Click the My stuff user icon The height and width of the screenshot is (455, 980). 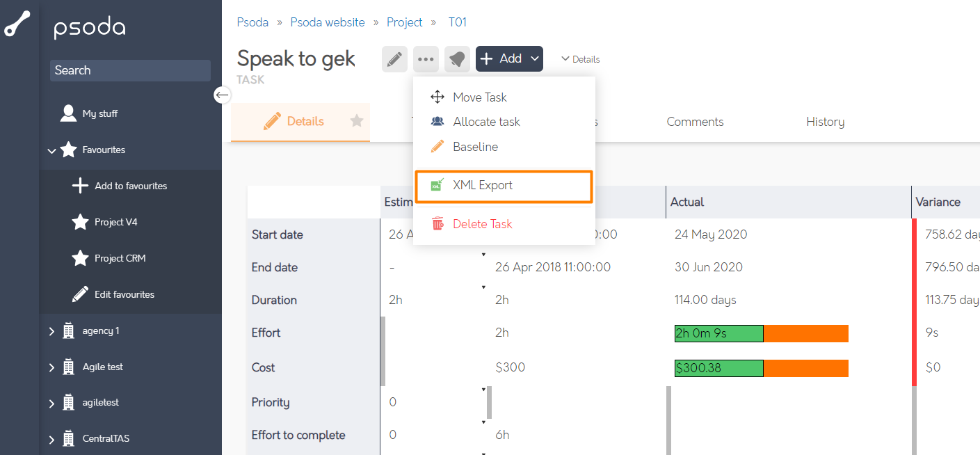(x=68, y=113)
